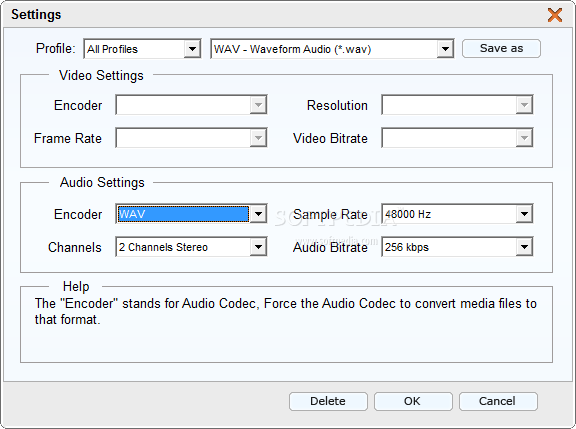The image size is (576, 429).
Task: Open the Video Encoder dropdown arrow
Action: pos(258,105)
